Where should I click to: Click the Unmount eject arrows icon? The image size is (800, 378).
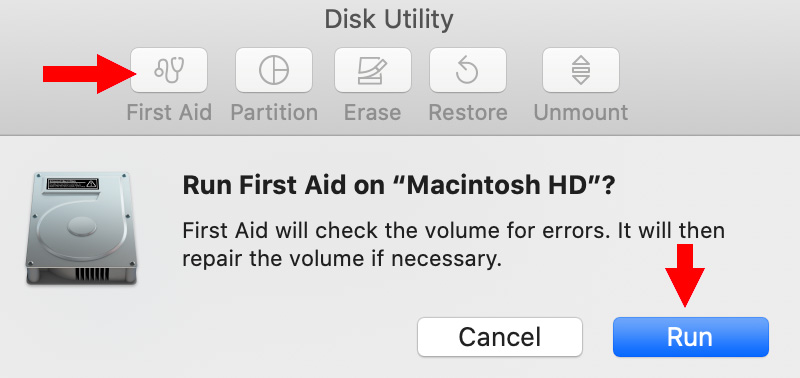[x=581, y=70]
